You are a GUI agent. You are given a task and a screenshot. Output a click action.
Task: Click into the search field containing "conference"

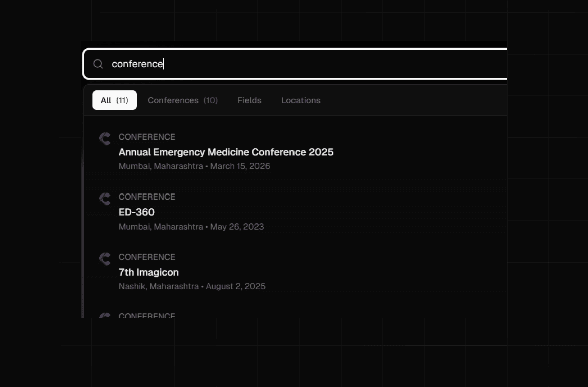[x=301, y=64]
